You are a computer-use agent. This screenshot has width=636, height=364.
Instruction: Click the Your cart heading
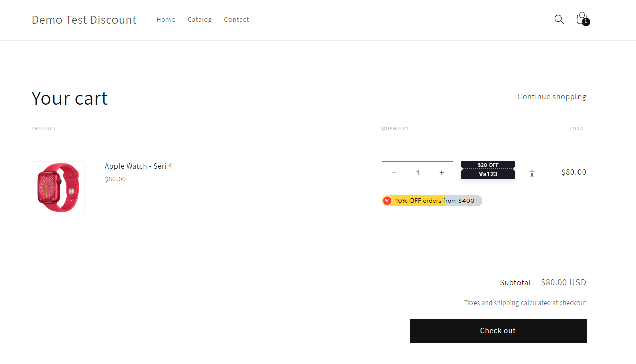[70, 98]
